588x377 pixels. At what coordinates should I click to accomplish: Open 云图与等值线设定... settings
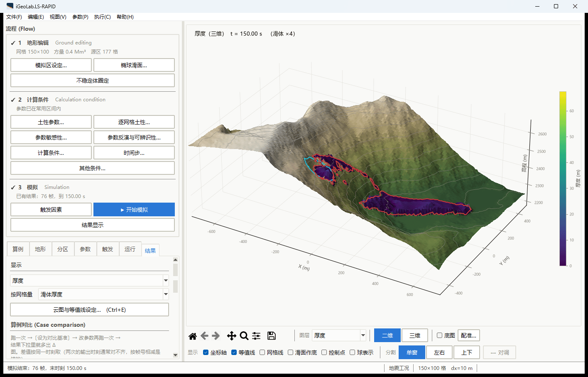click(89, 310)
